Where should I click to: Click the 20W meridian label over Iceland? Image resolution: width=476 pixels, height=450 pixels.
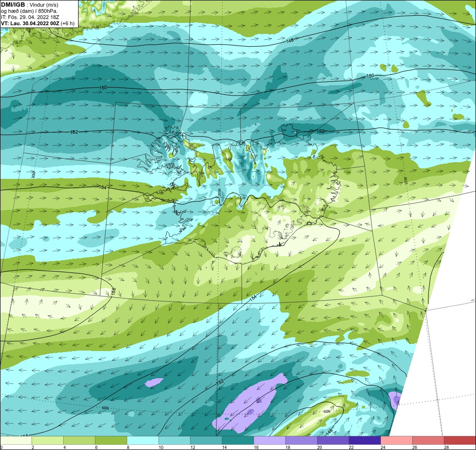tap(219, 192)
